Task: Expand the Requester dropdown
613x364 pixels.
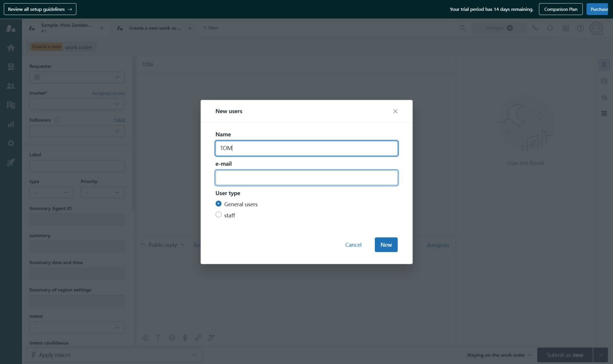Action: click(x=77, y=78)
